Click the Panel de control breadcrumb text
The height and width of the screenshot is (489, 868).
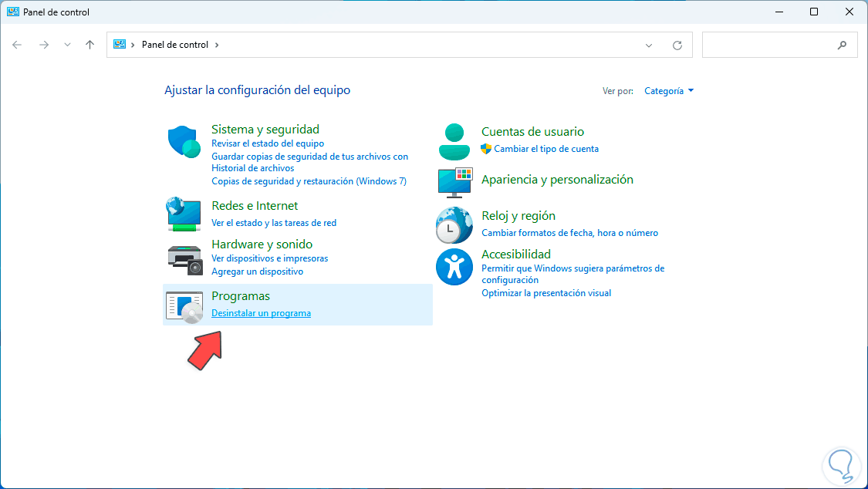point(175,45)
